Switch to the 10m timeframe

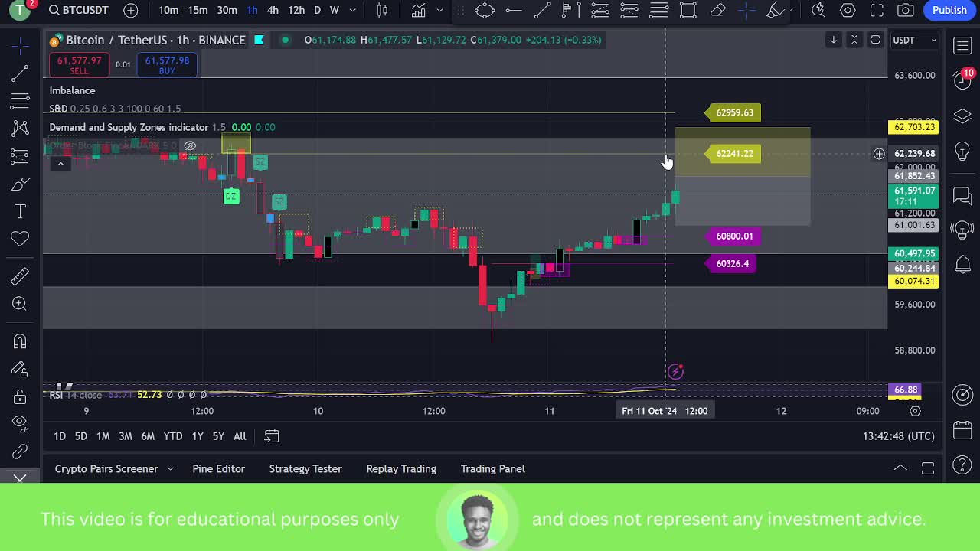tap(168, 10)
